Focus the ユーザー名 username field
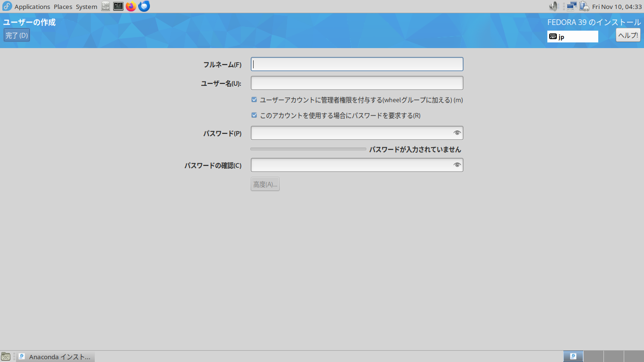This screenshot has width=644, height=362. click(357, 83)
